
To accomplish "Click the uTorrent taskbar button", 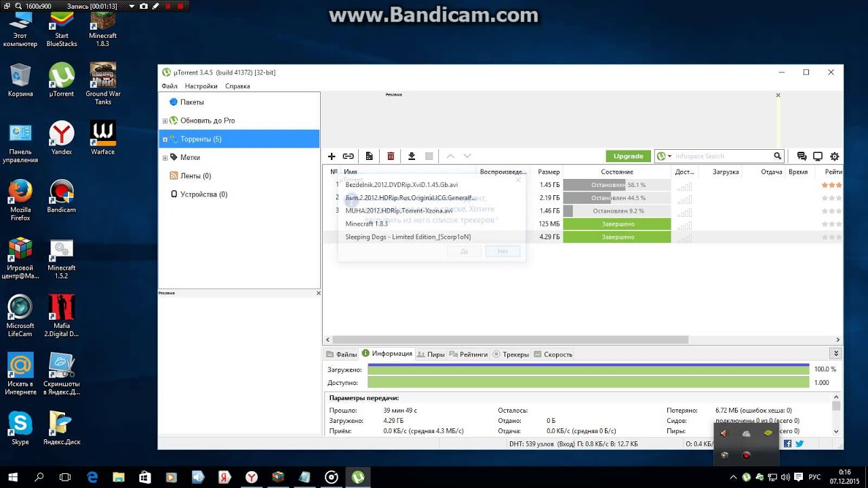I will pos(357,477).
